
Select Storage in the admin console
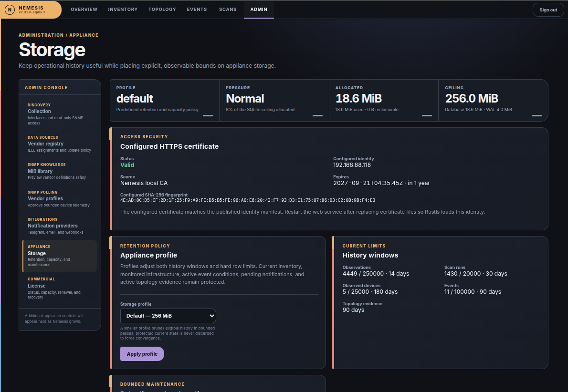point(60,256)
